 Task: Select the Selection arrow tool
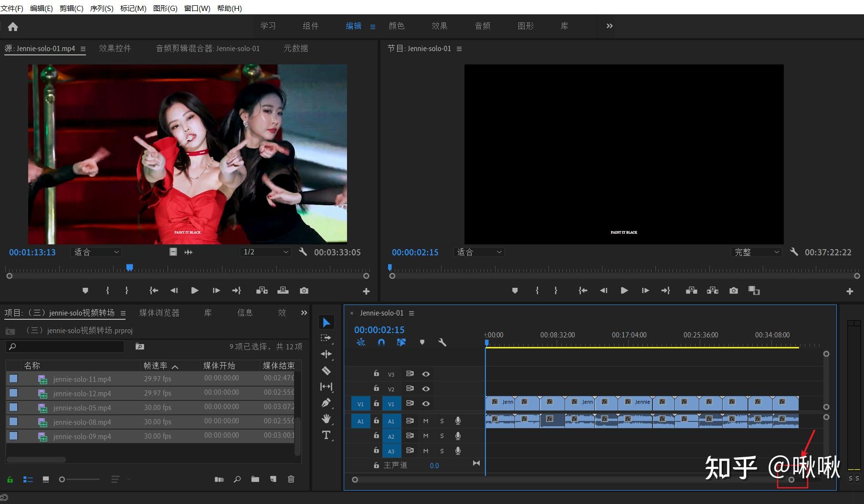[326, 323]
